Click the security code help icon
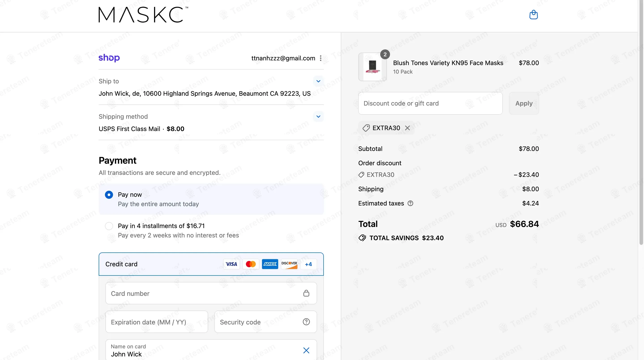This screenshot has width=644, height=360. pos(306,322)
